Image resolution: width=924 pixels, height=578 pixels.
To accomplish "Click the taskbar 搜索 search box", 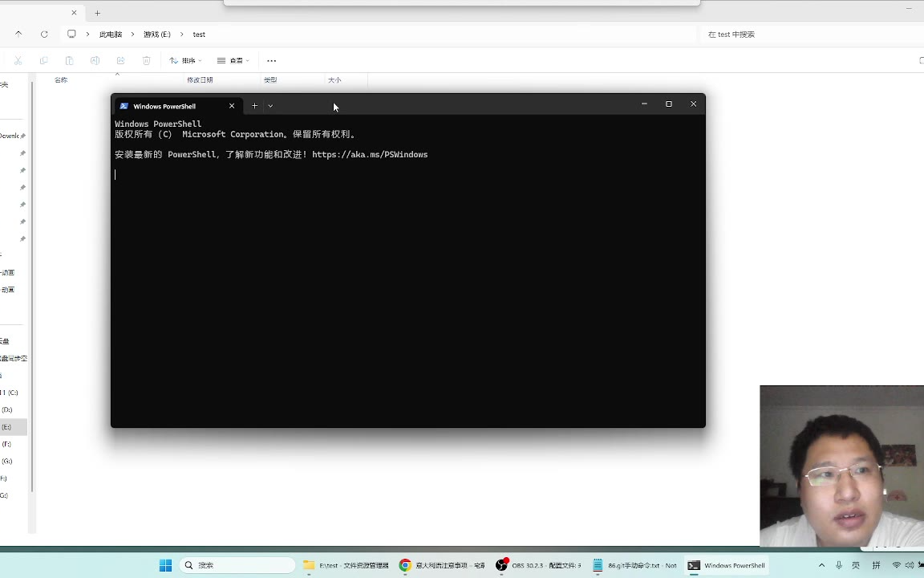I will (x=237, y=565).
